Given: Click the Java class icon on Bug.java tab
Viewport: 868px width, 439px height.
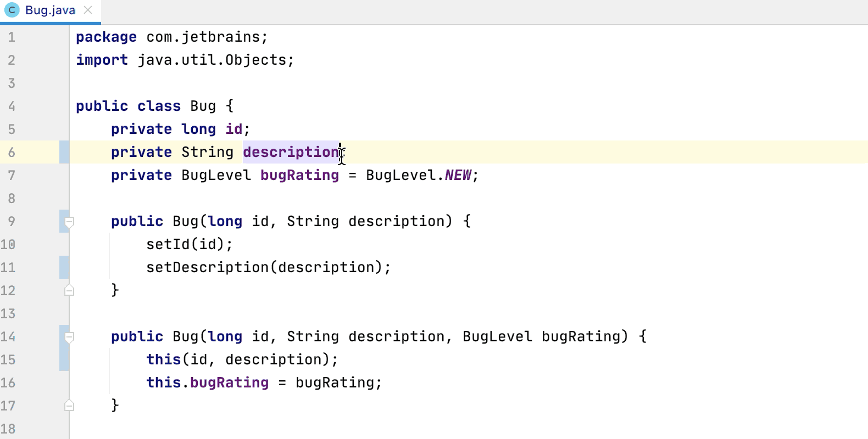Looking at the screenshot, I should pyautogui.click(x=11, y=9).
